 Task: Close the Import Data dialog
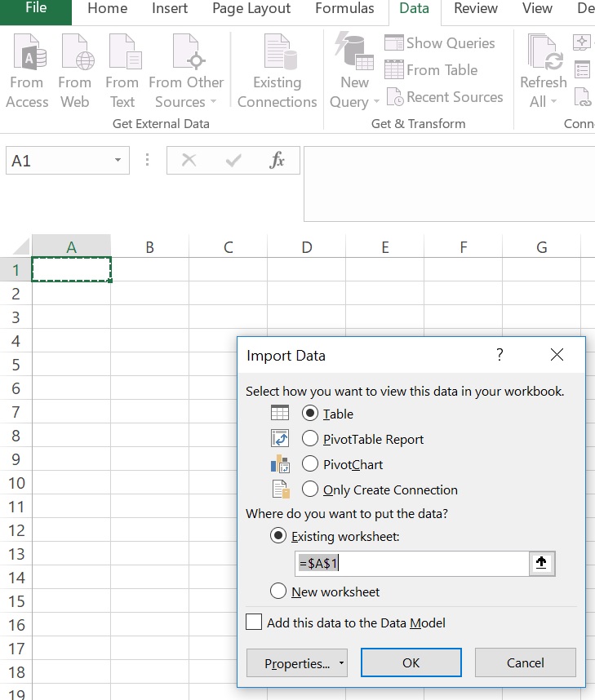(x=557, y=355)
